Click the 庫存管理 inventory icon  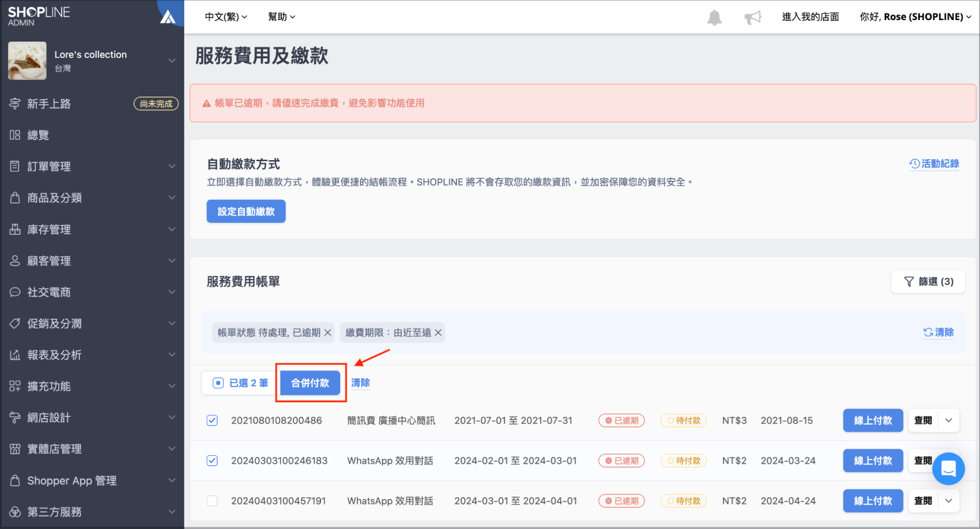[x=15, y=229]
